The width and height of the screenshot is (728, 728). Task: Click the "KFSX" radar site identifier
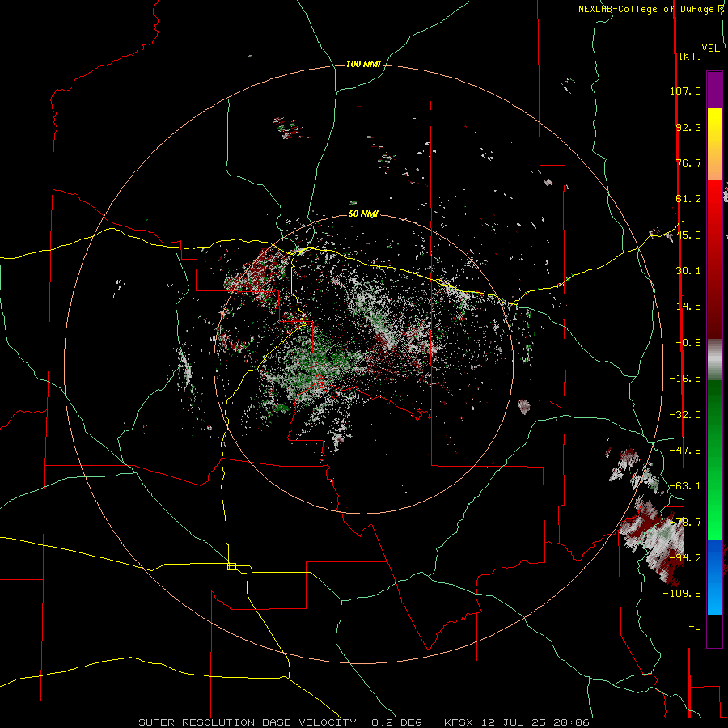[x=460, y=722]
